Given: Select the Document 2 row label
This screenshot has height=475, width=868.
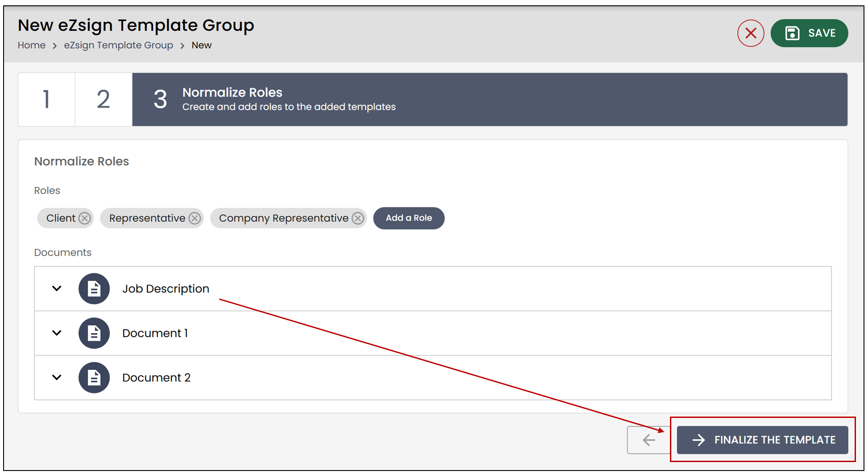Looking at the screenshot, I should [157, 378].
